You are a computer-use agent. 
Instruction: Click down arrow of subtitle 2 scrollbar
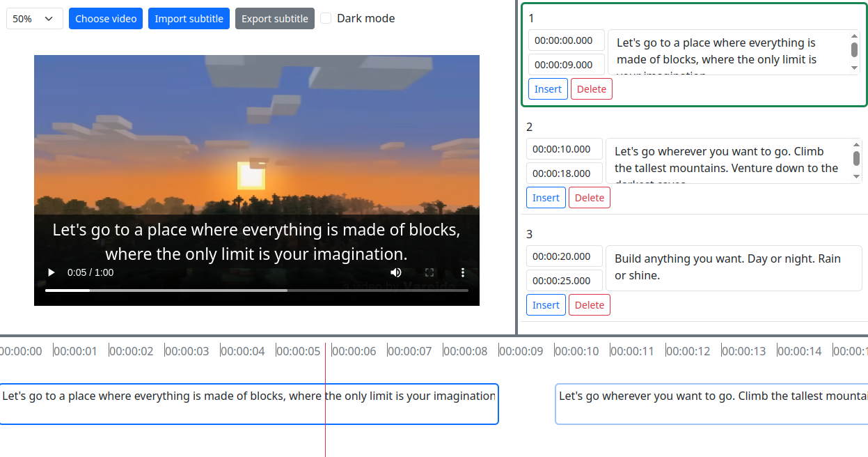[857, 177]
